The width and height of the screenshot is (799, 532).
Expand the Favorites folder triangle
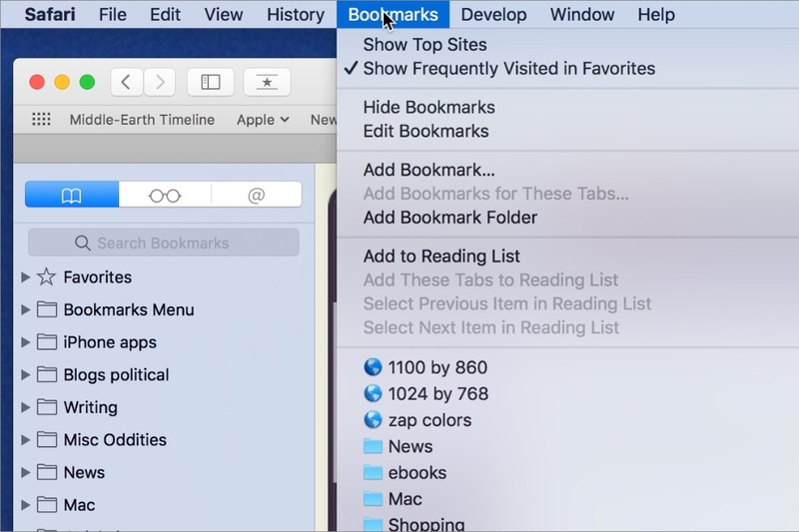[25, 276]
